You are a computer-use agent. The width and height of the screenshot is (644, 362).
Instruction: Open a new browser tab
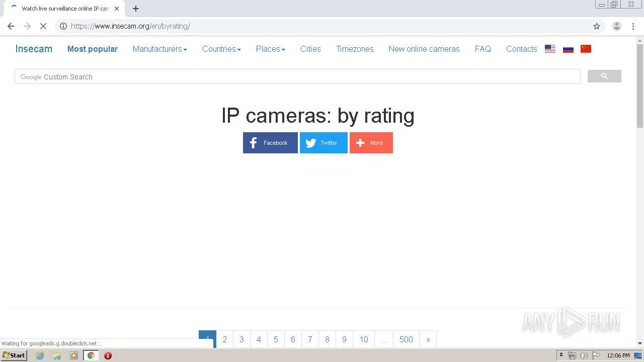136,9
